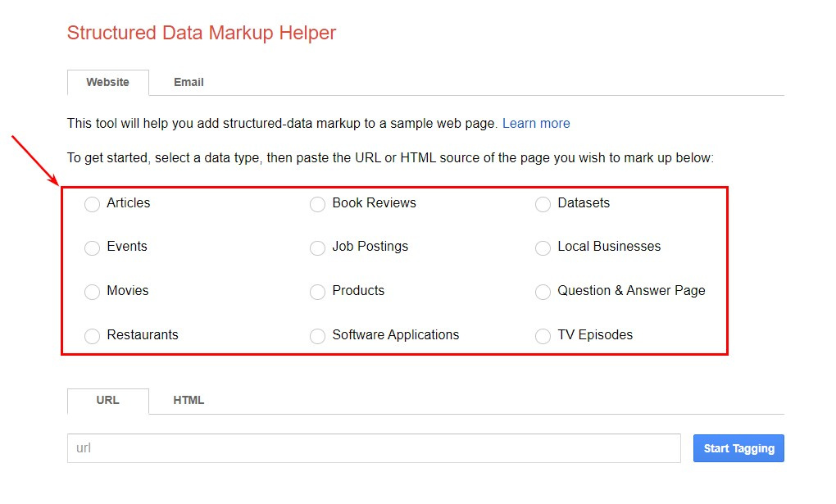
Task: Choose Datasets as the data type
Action: tap(543, 204)
